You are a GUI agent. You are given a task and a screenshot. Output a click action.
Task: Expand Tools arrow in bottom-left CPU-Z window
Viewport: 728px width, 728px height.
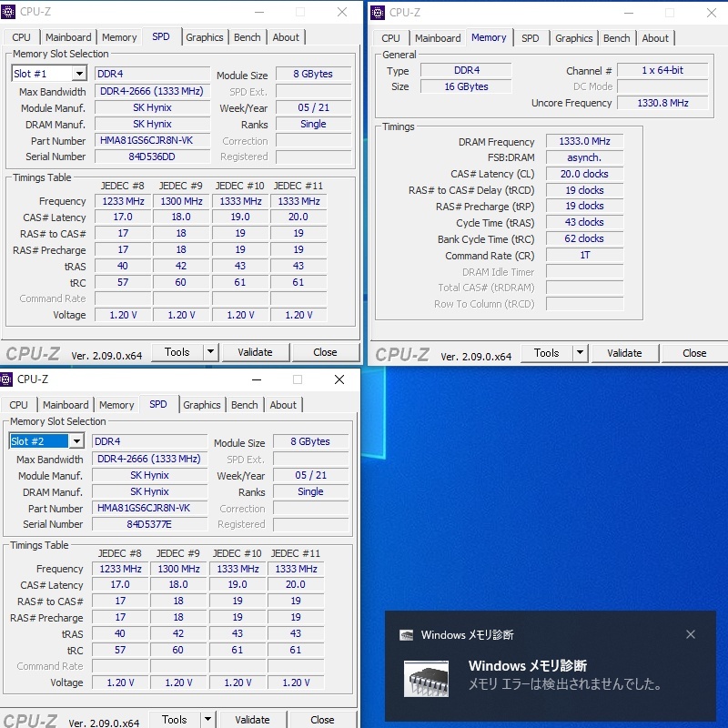click(x=208, y=720)
